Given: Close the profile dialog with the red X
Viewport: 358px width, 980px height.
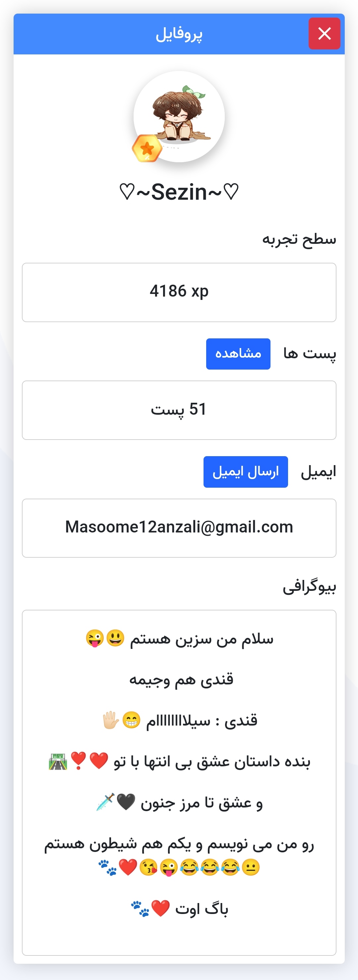Looking at the screenshot, I should point(324,34).
